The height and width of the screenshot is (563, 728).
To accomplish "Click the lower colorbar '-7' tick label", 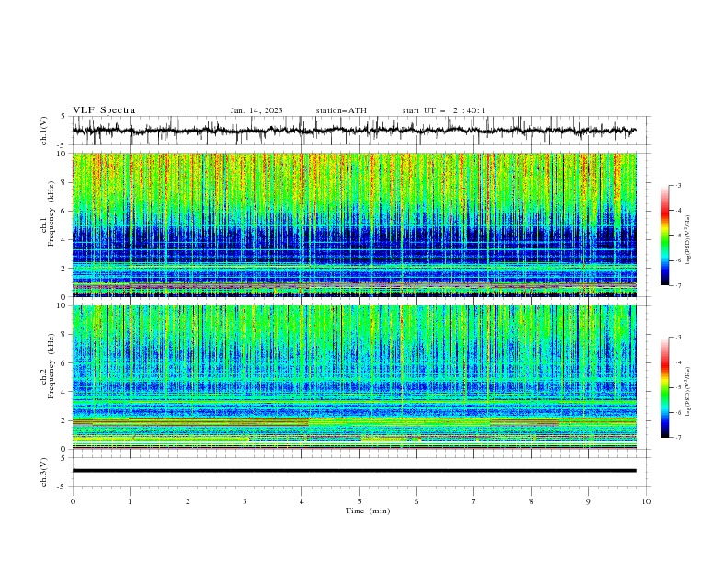I will pyautogui.click(x=678, y=437).
